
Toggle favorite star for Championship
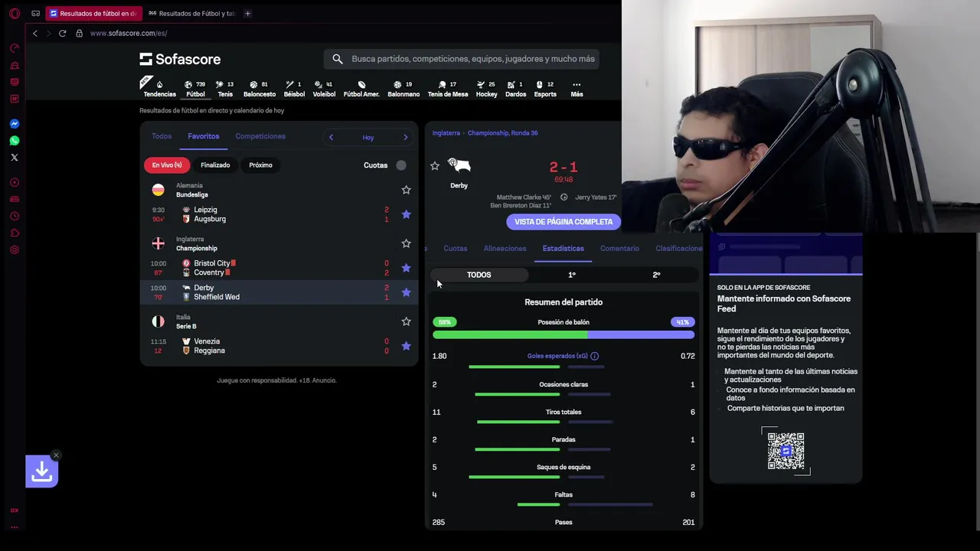(x=407, y=243)
